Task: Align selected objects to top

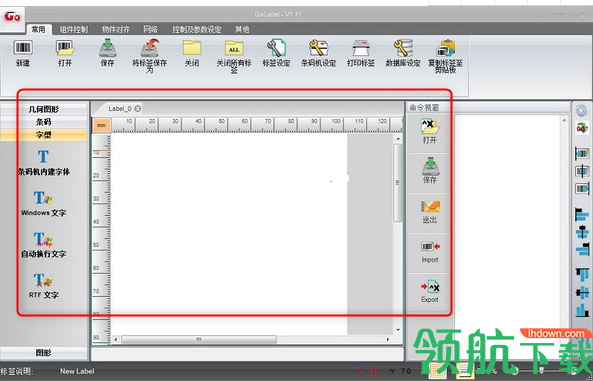Action: point(582,275)
